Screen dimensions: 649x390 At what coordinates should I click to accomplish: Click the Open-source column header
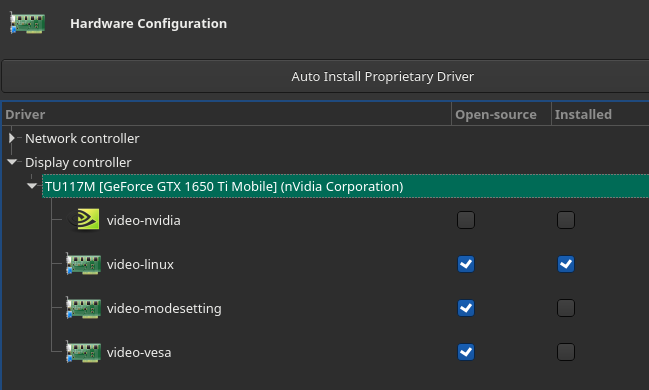[501, 114]
